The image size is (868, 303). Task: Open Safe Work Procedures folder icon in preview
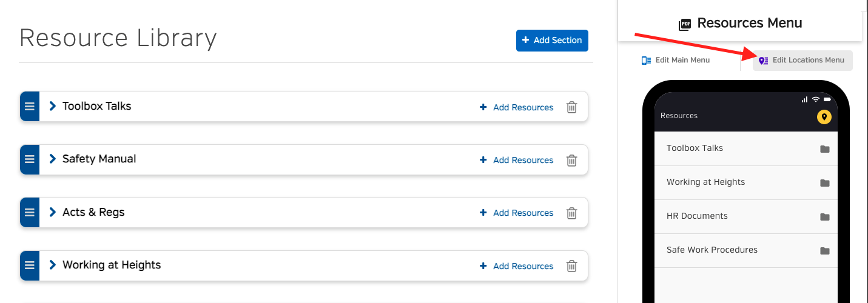(x=824, y=251)
